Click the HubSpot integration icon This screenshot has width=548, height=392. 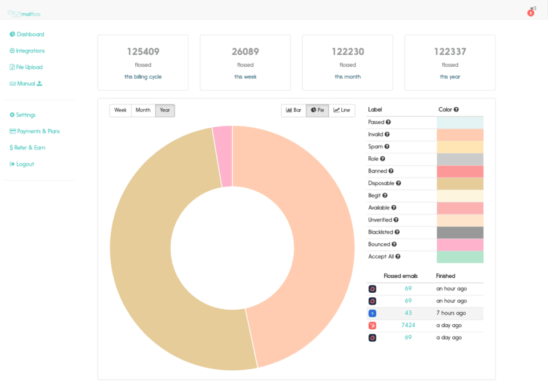[372, 325]
